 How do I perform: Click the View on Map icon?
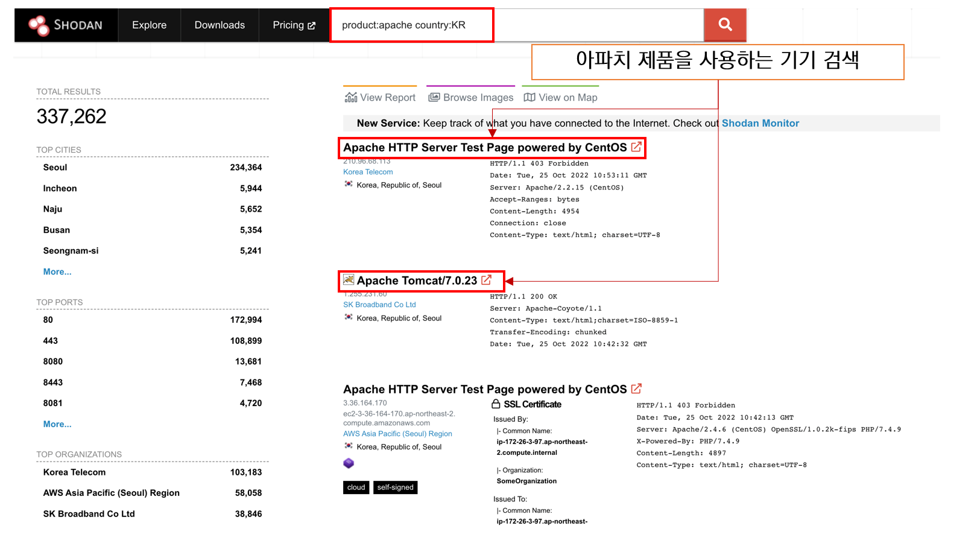[530, 97]
